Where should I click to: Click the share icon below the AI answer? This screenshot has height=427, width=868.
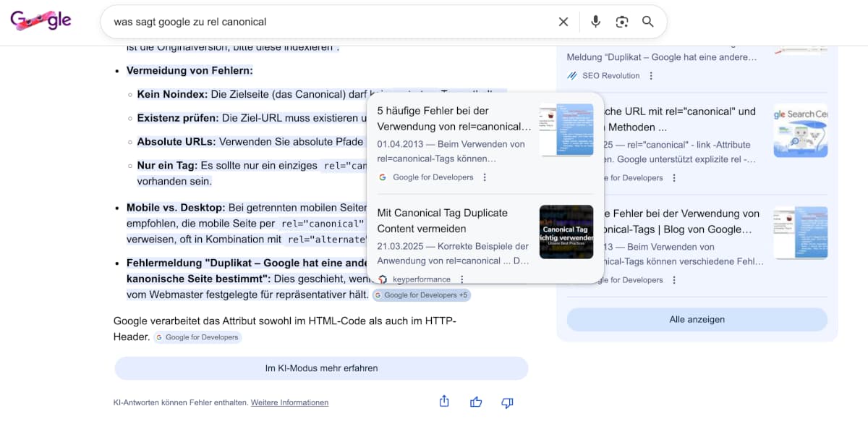(x=443, y=402)
